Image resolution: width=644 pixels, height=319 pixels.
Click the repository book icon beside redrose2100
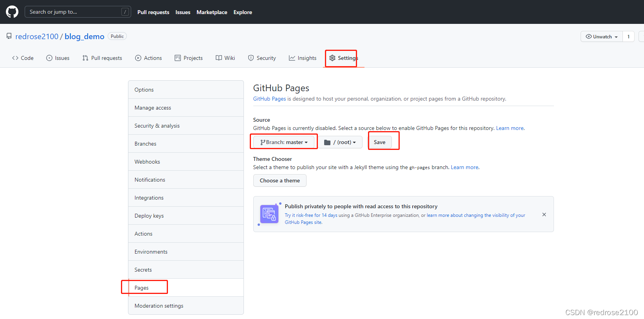point(9,36)
